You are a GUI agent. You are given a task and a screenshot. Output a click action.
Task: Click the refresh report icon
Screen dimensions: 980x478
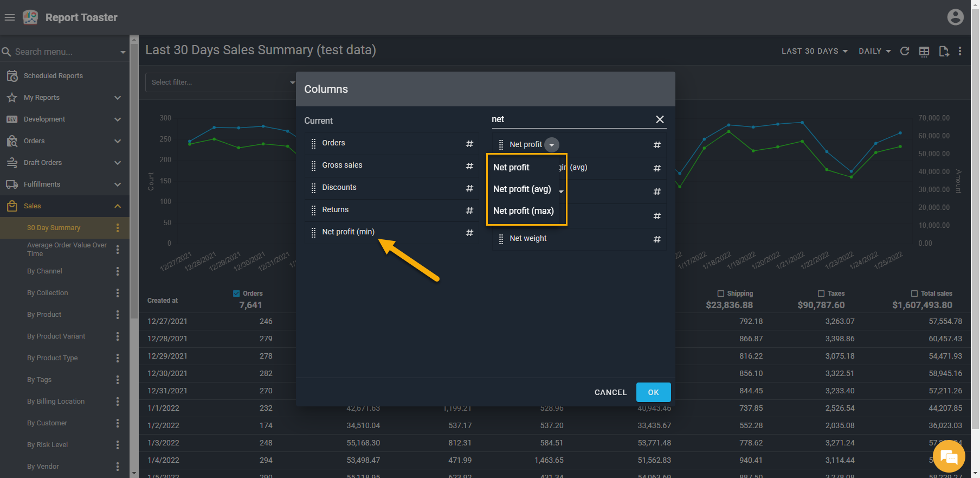(905, 51)
